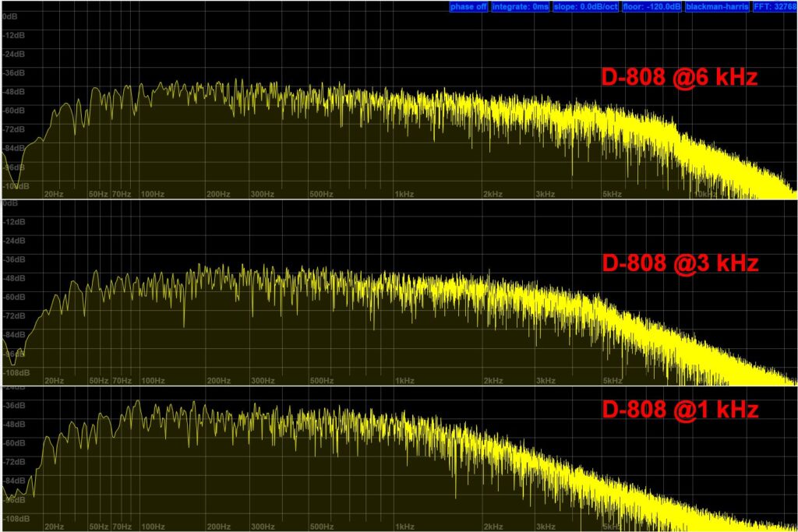Click the -12dB label at top left

click(x=14, y=35)
